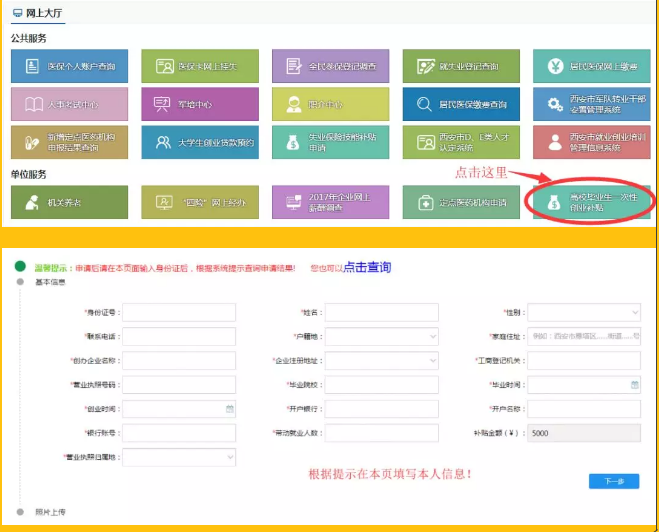
Task: Open 高校毕业生一次性创业补贴 tile
Action: 592,202
